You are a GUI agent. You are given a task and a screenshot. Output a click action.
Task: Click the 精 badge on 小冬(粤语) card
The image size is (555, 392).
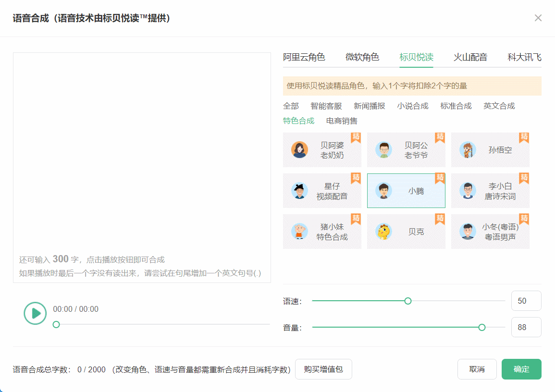click(524, 220)
